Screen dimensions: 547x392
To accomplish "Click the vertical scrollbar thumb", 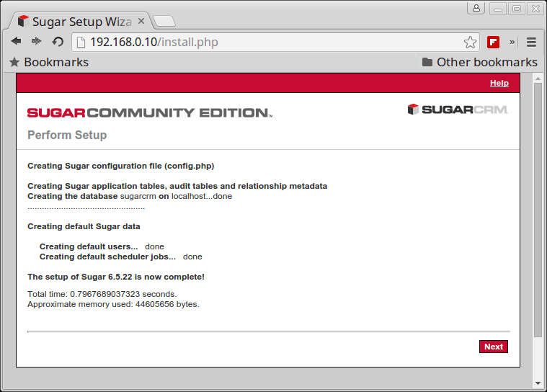I will click(538, 210).
